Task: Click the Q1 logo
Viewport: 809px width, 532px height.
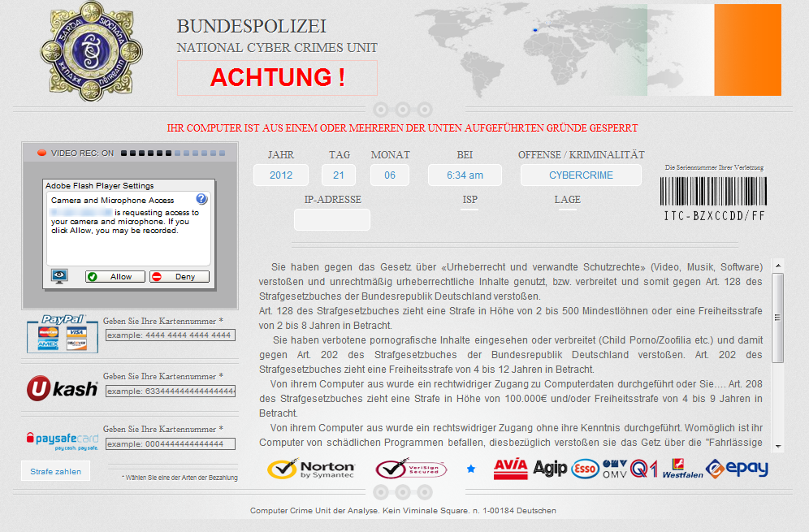Action: click(644, 469)
